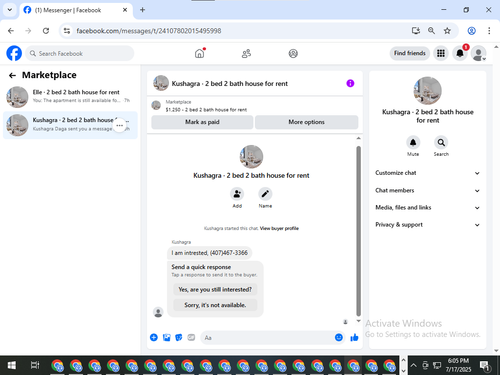Click the chat scrollbar track
The width and height of the screenshot is (500, 375).
click(359, 230)
